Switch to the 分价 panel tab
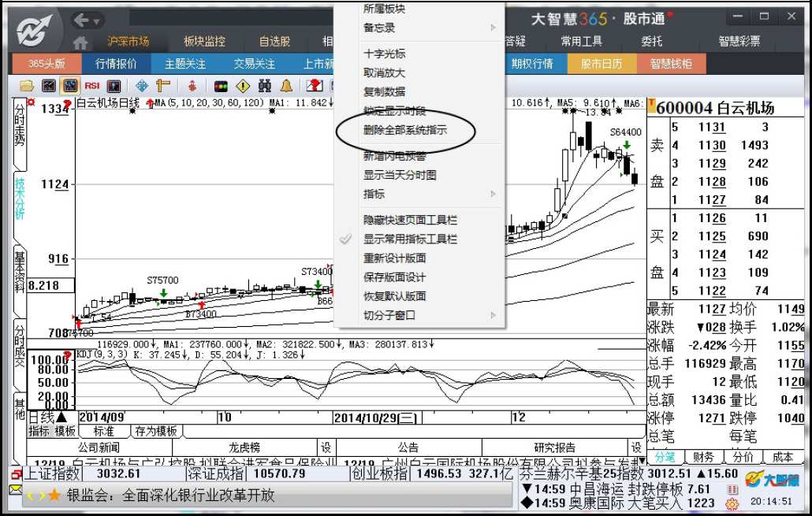 (x=743, y=457)
